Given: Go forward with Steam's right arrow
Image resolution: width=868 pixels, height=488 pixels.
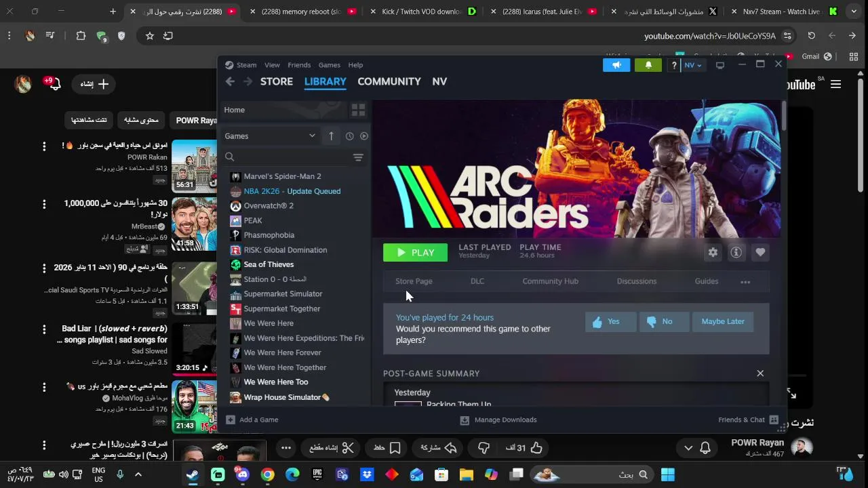Looking at the screenshot, I should (248, 81).
